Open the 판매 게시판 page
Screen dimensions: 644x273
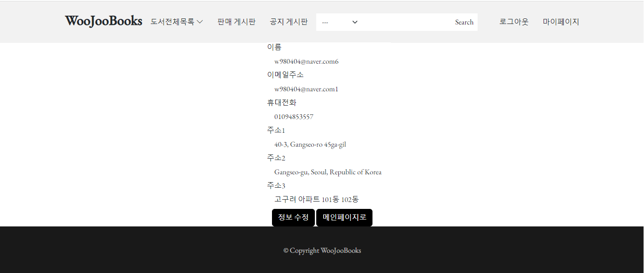pos(236,22)
